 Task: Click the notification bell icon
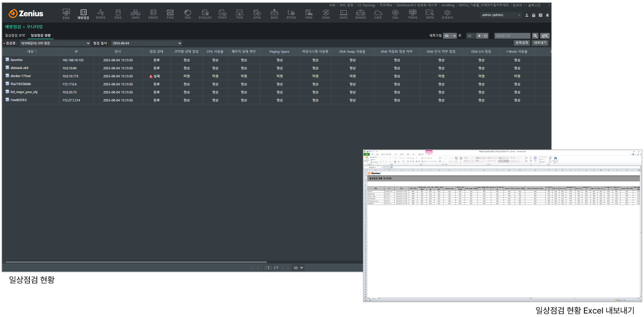point(547,15)
